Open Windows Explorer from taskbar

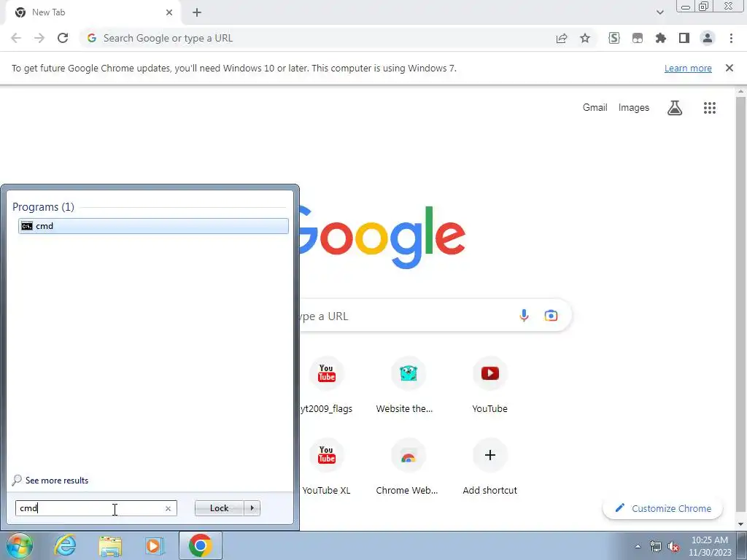[110, 545]
